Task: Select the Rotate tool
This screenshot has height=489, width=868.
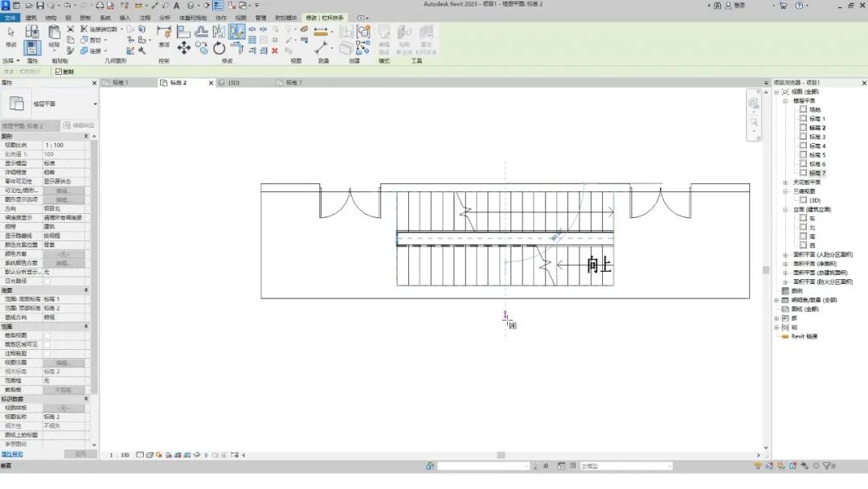Action: [x=219, y=48]
